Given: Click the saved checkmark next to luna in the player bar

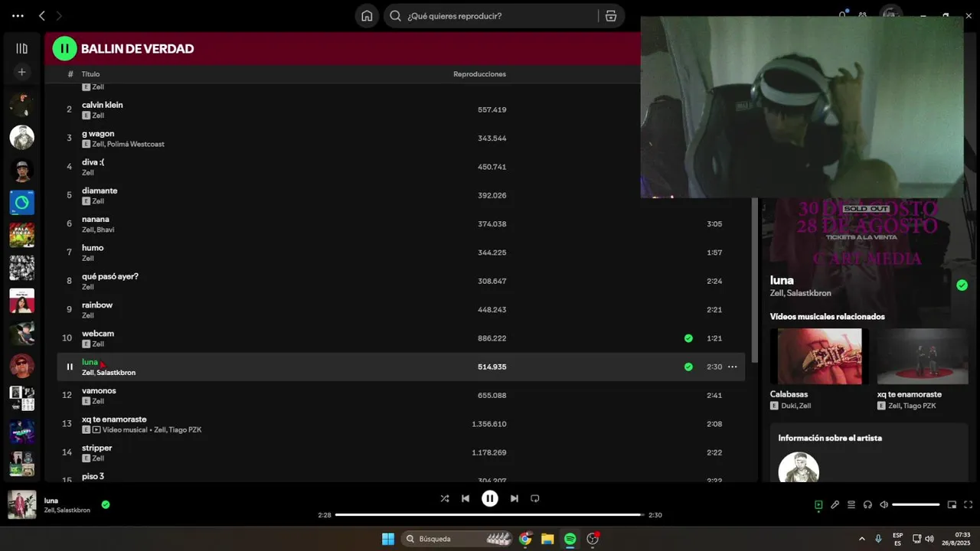Looking at the screenshot, I should coord(106,504).
